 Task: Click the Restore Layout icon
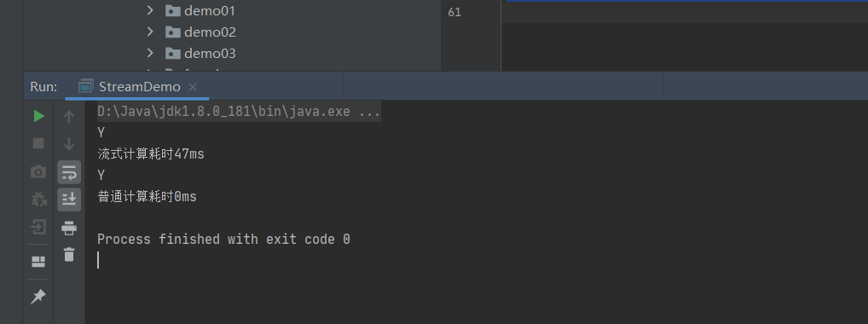tap(38, 262)
